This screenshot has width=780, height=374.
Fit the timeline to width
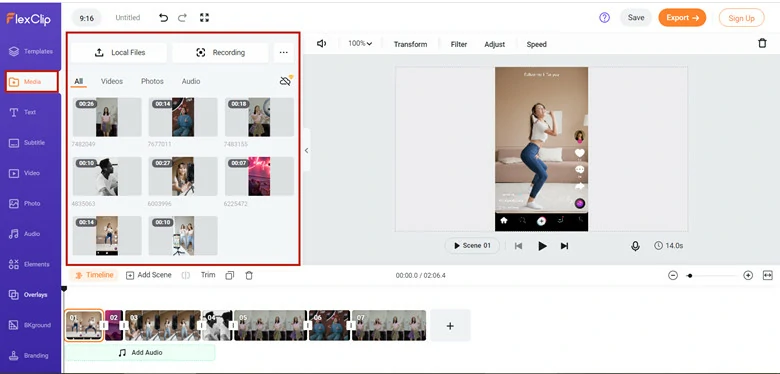click(x=768, y=276)
